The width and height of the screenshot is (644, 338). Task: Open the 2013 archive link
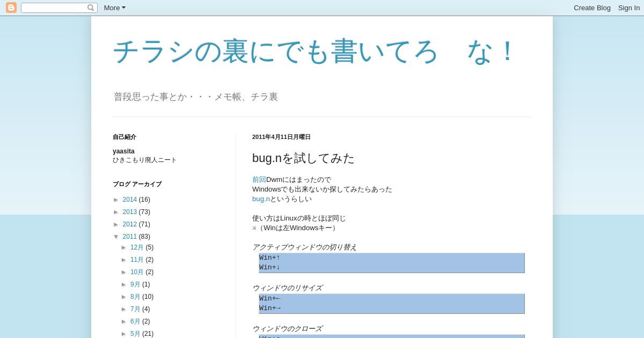129,212
